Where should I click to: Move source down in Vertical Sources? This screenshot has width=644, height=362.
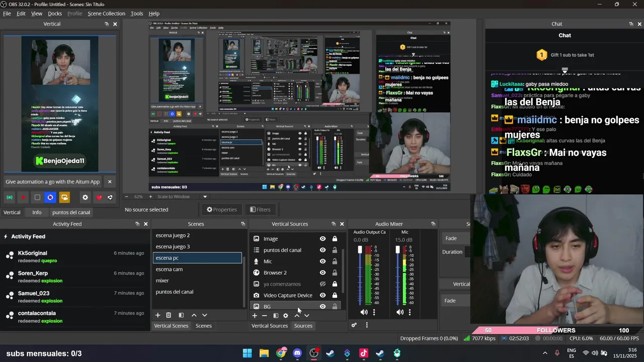click(x=307, y=315)
